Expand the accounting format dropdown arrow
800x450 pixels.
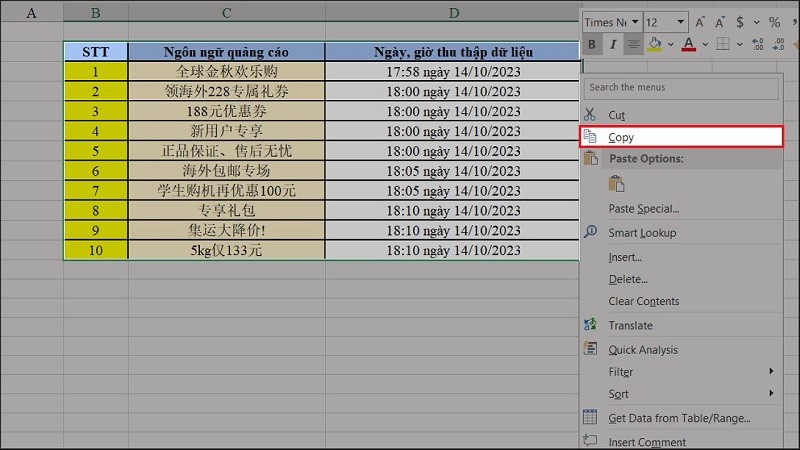tap(757, 22)
